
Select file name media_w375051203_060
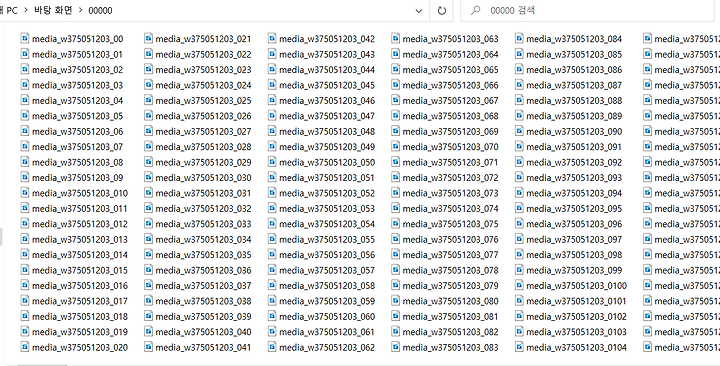pos(327,317)
